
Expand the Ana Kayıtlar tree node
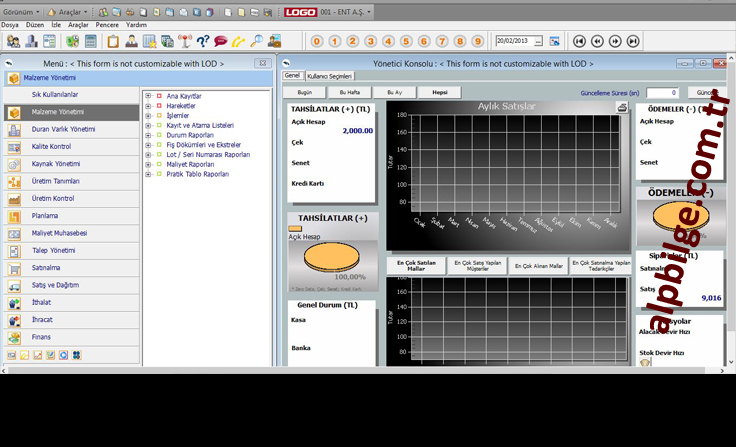148,96
